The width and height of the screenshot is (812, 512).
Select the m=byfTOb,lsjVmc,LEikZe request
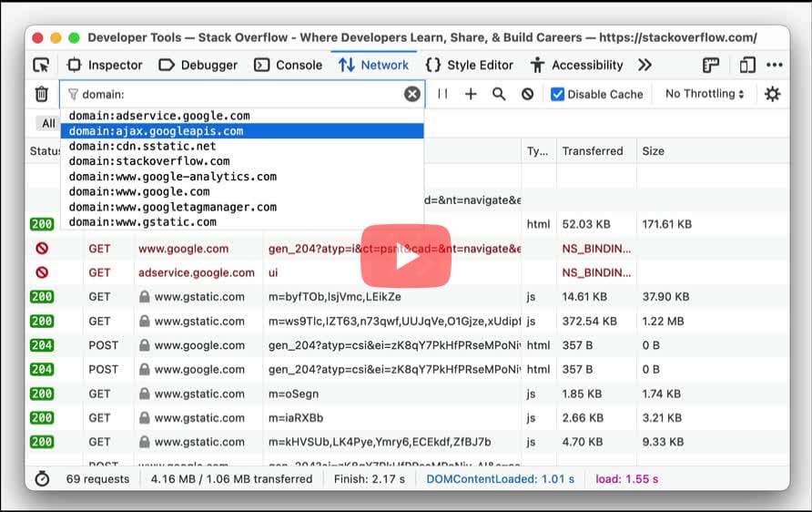[x=334, y=297]
